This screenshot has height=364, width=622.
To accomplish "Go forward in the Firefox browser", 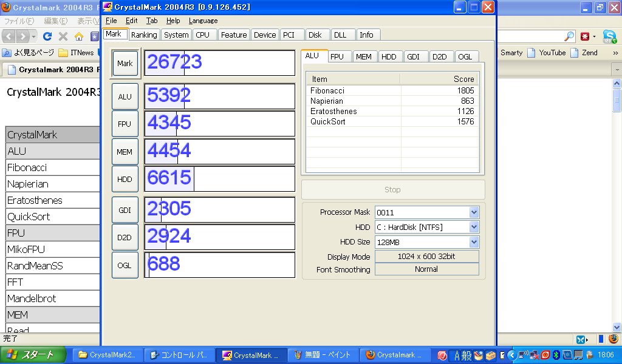I will click(23, 37).
